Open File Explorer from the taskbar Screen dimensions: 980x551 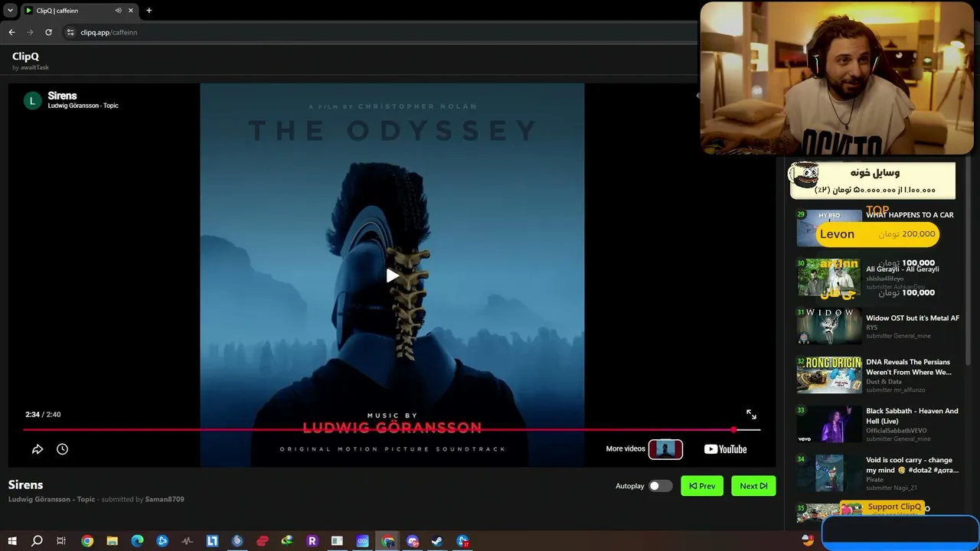point(113,541)
